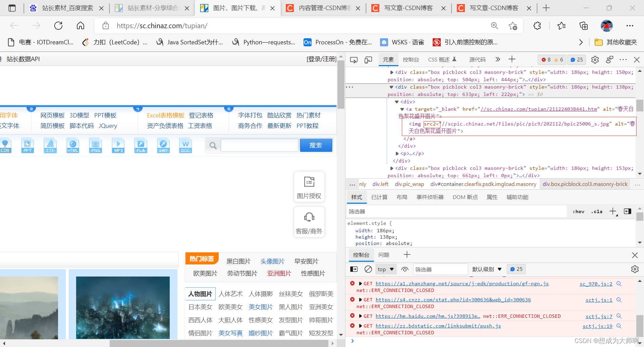Click the zoom magnifier in address bar

pos(494,26)
